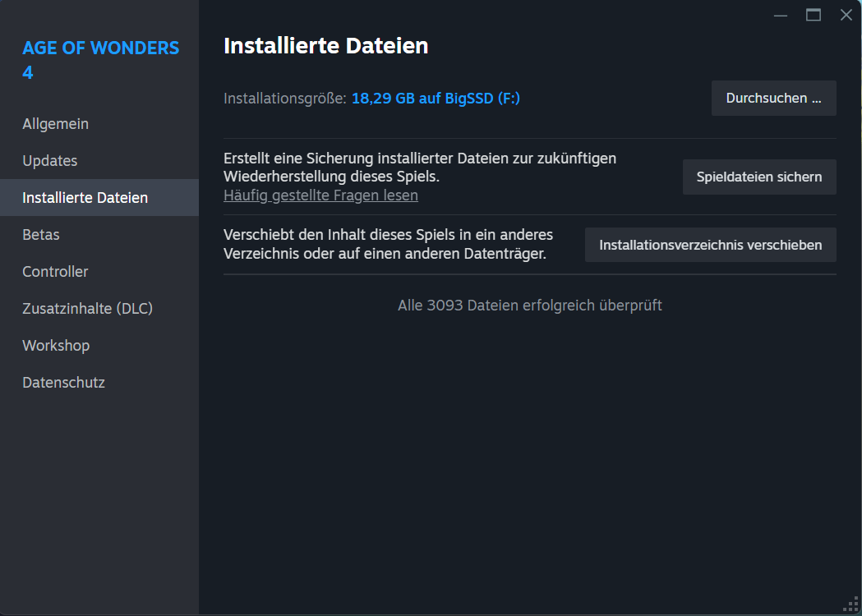Viewport: 862px width, 616px height.
Task: Open the Häufig gestellte Fragen lesen link
Action: [x=320, y=195]
